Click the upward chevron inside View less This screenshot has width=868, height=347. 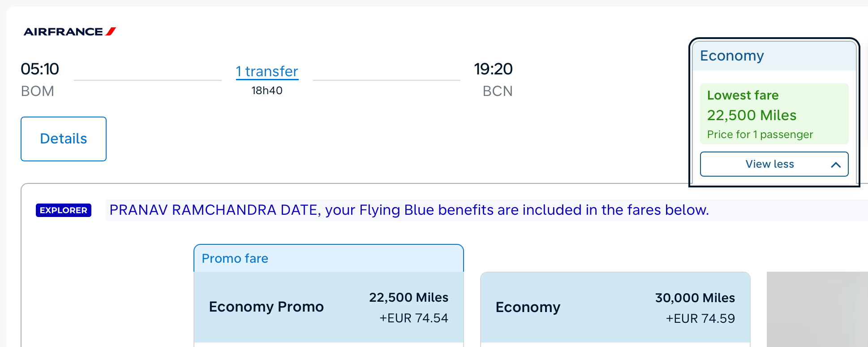pos(836,164)
